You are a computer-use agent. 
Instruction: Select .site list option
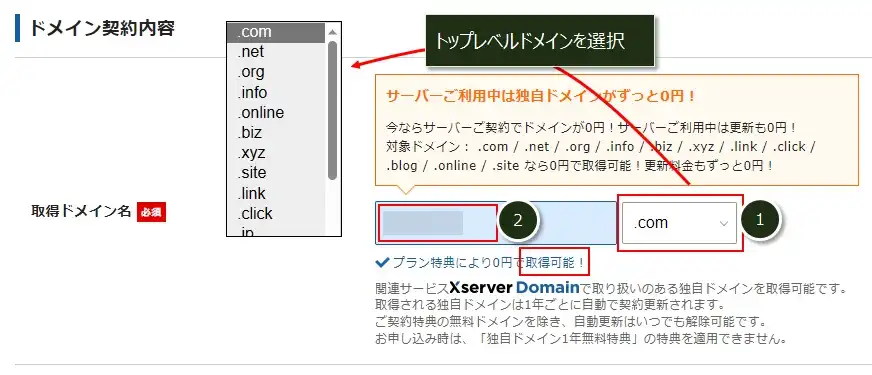(276, 173)
